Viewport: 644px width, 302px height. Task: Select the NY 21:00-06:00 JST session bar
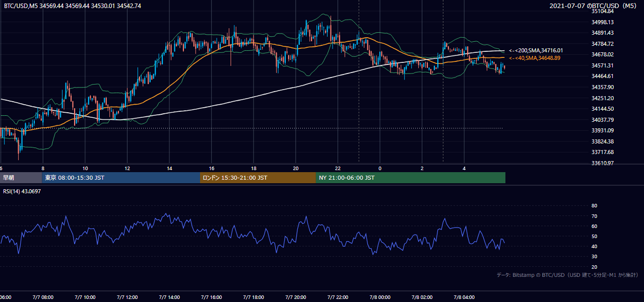411,178
